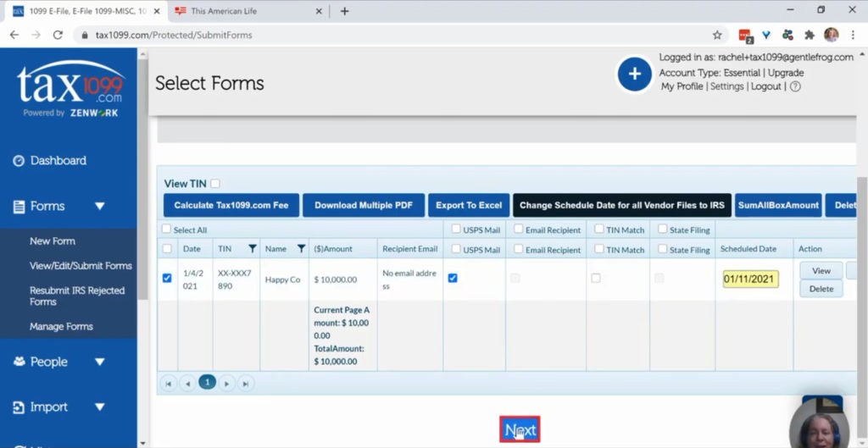Open the browser extensions puzzle icon

point(810,35)
